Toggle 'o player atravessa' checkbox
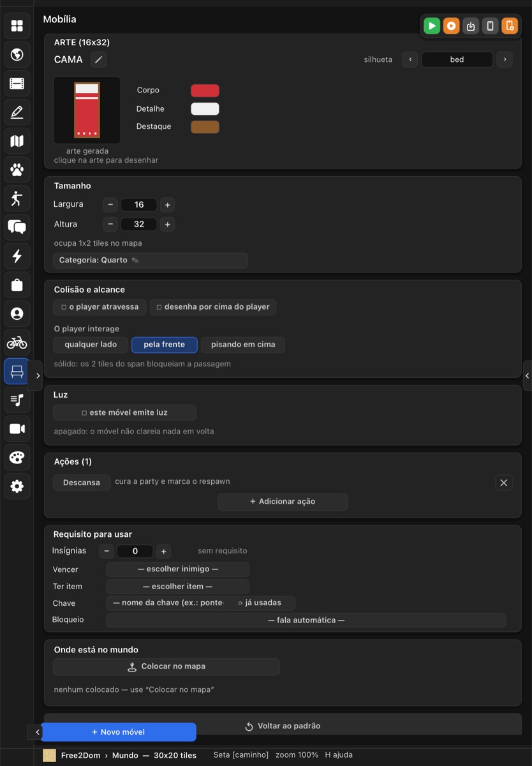 tap(100, 307)
